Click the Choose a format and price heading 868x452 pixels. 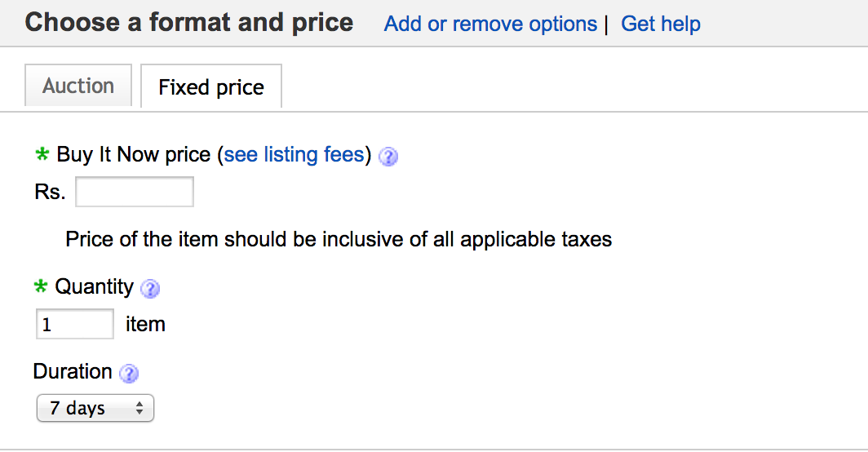coord(189,22)
